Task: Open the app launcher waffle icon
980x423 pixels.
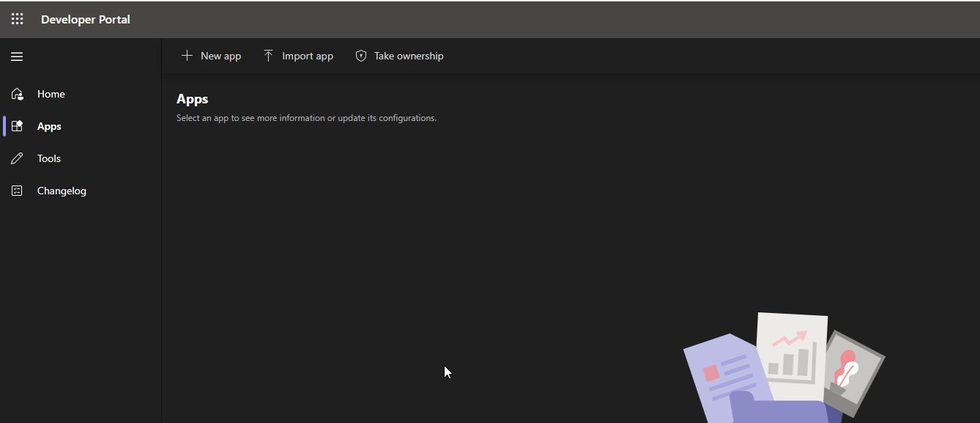Action: click(x=17, y=19)
